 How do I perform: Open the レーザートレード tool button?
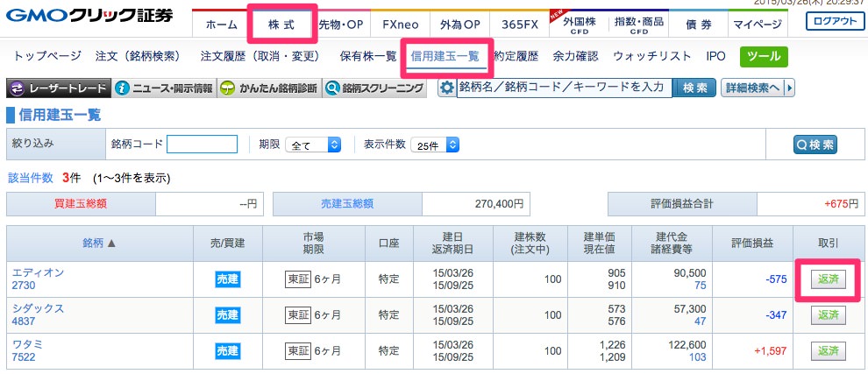[59, 88]
